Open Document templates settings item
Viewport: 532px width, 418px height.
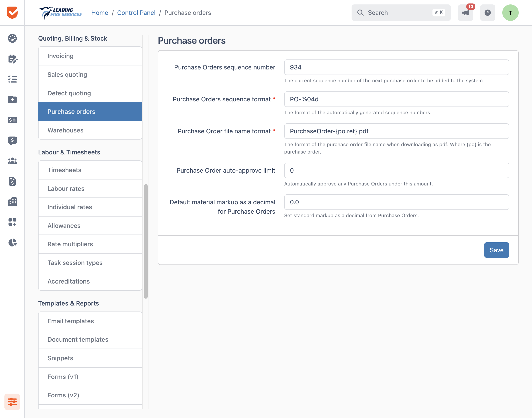[90, 339]
